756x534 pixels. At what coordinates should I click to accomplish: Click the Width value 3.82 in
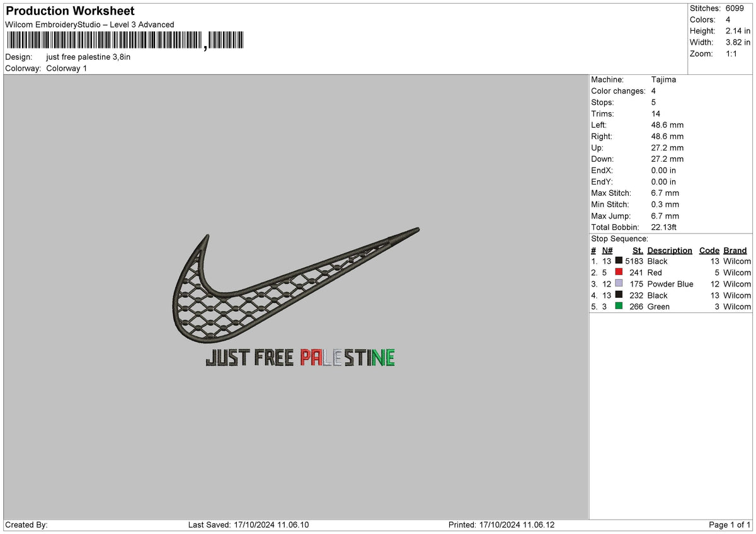738,42
